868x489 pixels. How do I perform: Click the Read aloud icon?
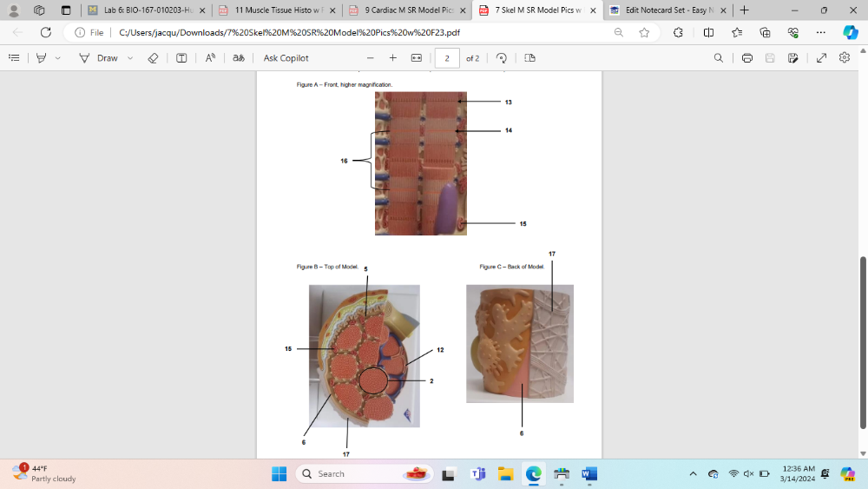[210, 58]
